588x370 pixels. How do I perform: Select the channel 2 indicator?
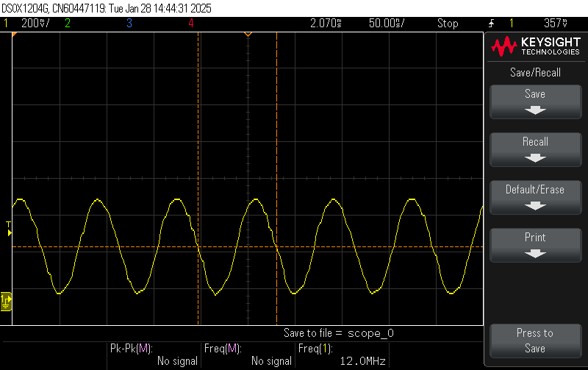point(68,24)
